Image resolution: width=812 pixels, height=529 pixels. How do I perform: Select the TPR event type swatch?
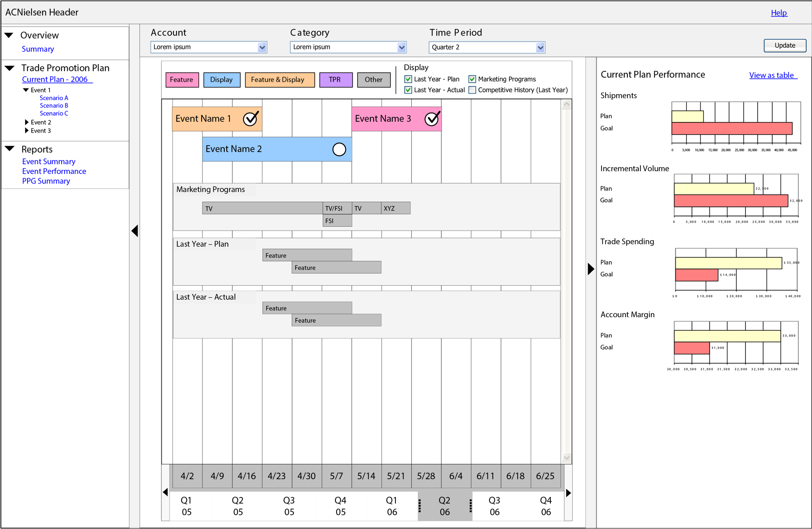tap(336, 80)
